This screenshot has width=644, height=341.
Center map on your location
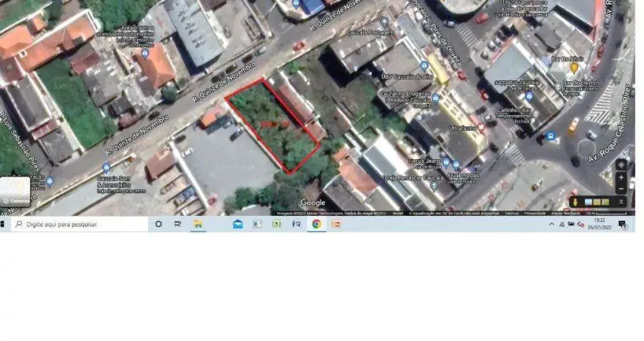pos(621,164)
